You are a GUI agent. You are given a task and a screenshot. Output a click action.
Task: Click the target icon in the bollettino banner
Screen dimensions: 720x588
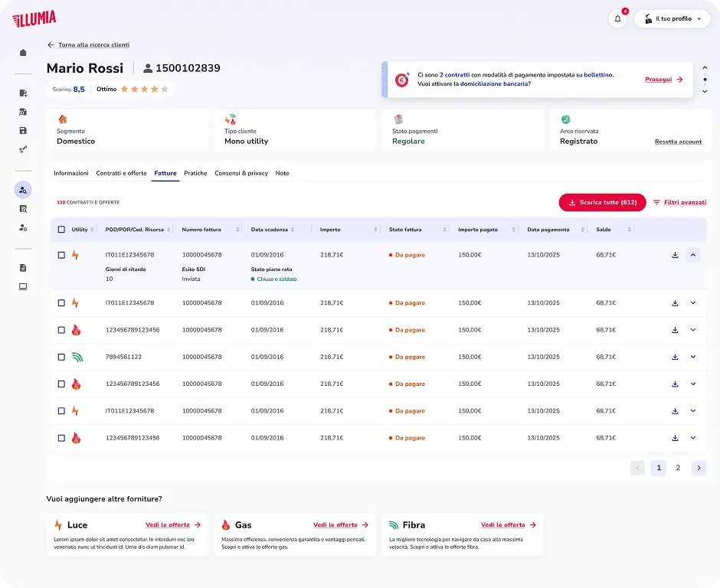[402, 80]
